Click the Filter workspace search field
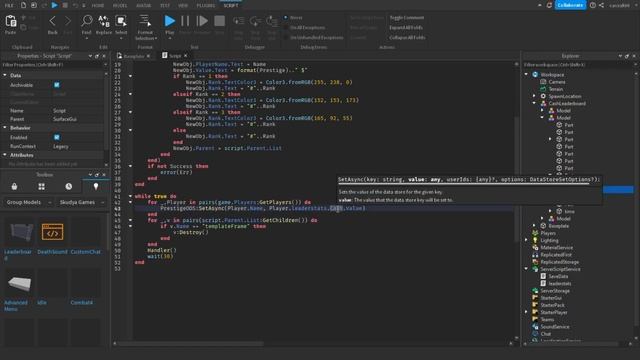Viewport: 640px width, 360px height. 579,64
